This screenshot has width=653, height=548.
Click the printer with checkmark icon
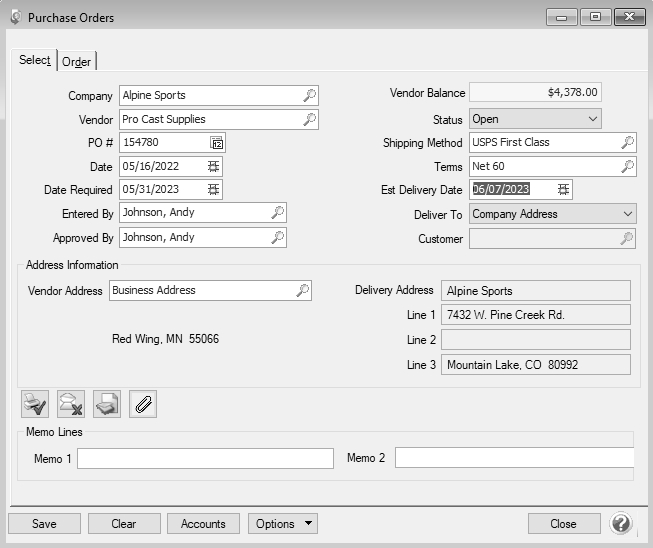(35, 404)
